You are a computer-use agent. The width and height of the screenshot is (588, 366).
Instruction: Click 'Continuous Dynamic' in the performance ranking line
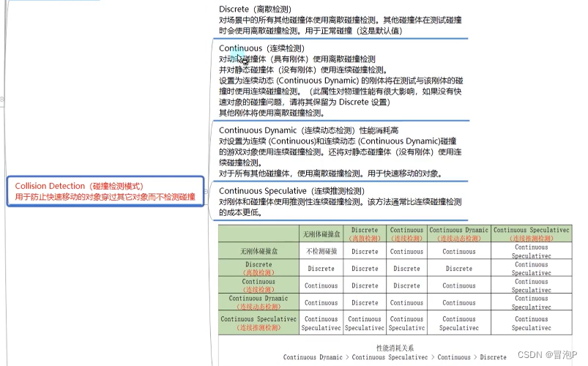313,357
